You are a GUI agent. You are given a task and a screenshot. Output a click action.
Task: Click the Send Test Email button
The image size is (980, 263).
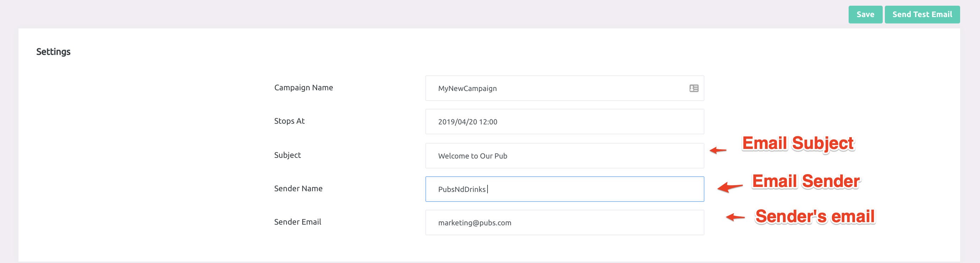tap(922, 15)
